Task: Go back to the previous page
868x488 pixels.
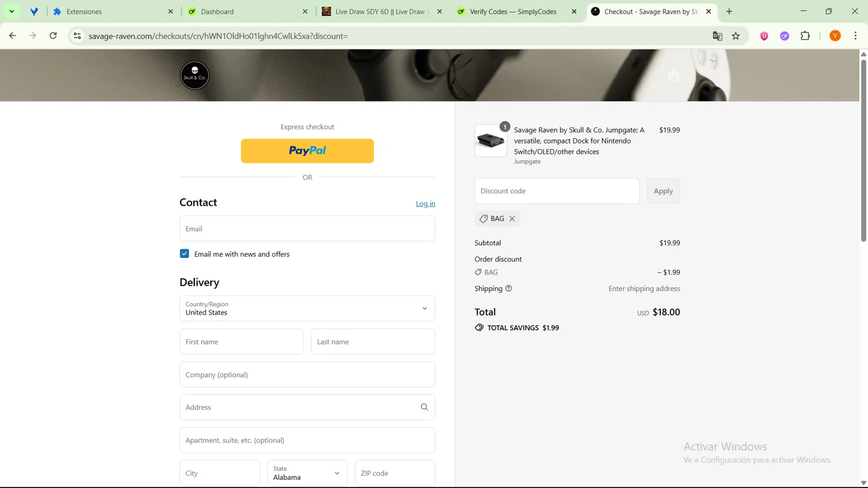Action: tap(13, 36)
